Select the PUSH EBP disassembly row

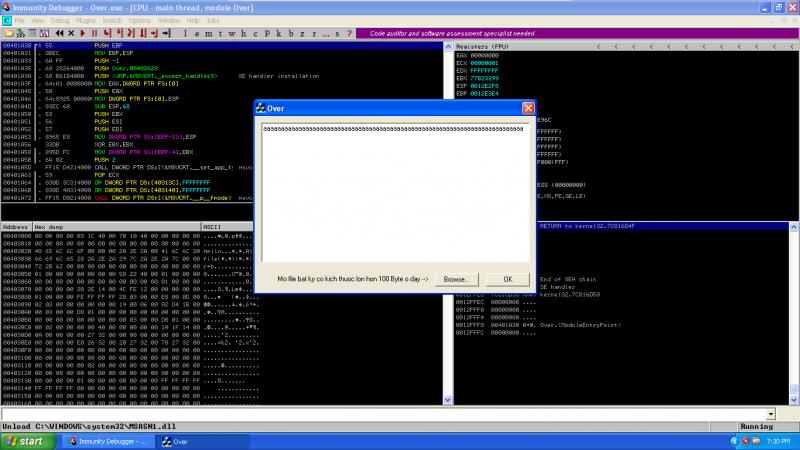pos(222,45)
